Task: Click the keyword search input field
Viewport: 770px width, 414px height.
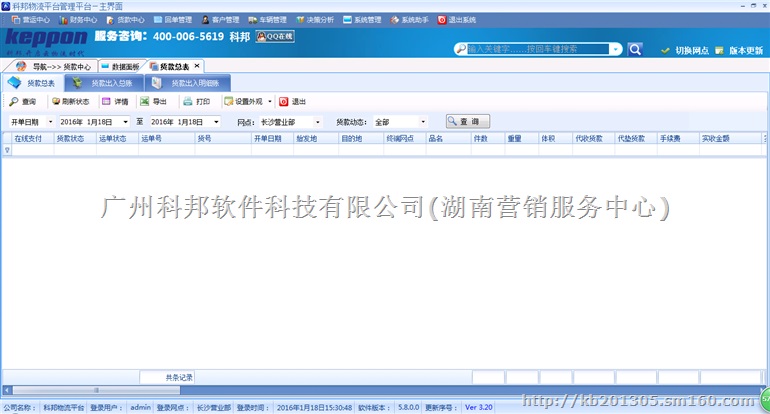Action: point(537,49)
